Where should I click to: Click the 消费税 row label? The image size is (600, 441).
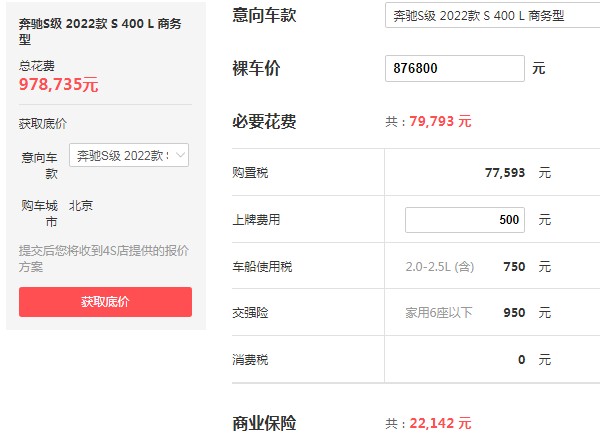[250, 360]
